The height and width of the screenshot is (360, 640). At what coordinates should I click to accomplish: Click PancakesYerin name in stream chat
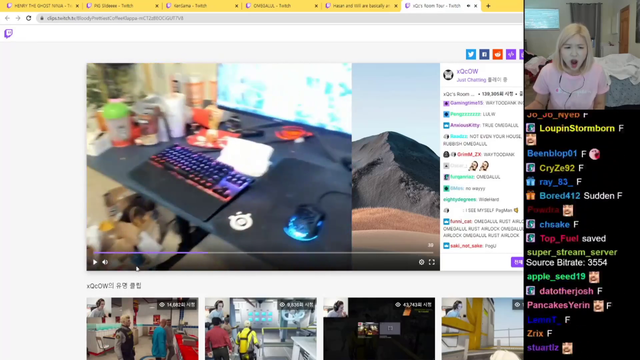pyautogui.click(x=558, y=305)
